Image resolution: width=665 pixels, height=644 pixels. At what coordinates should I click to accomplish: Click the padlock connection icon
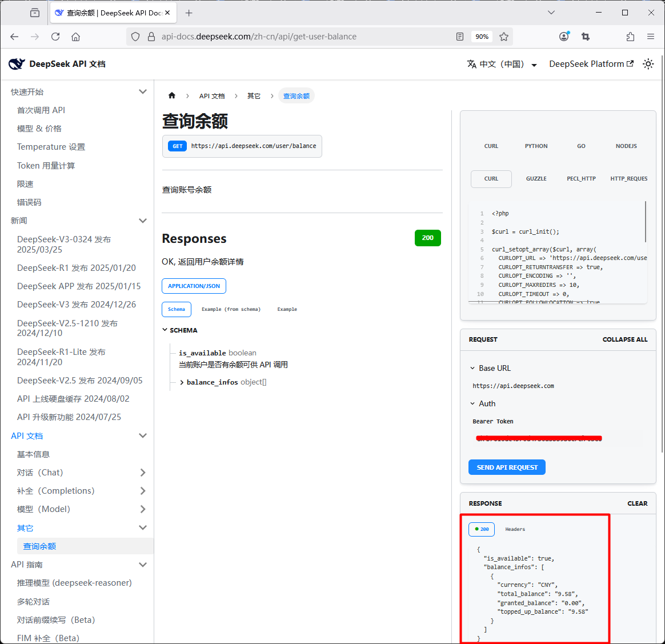click(151, 37)
